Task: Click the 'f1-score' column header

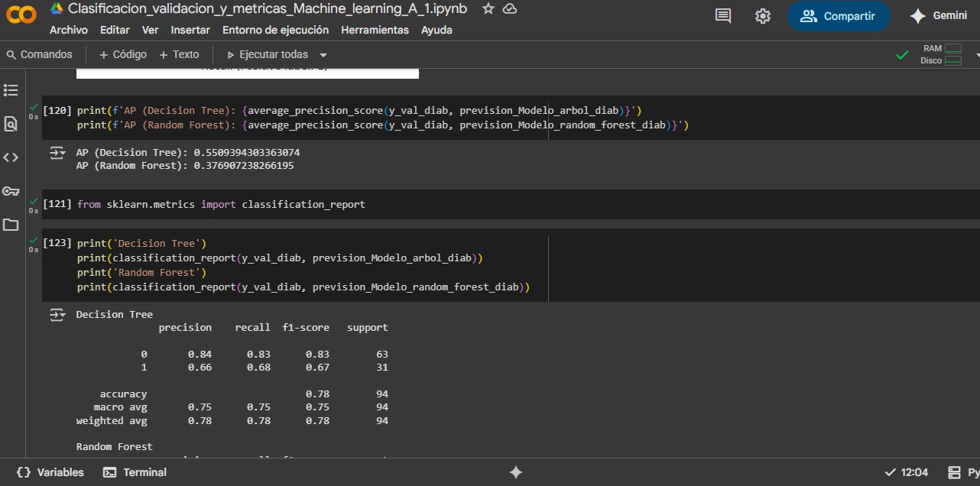Action: 306,328
